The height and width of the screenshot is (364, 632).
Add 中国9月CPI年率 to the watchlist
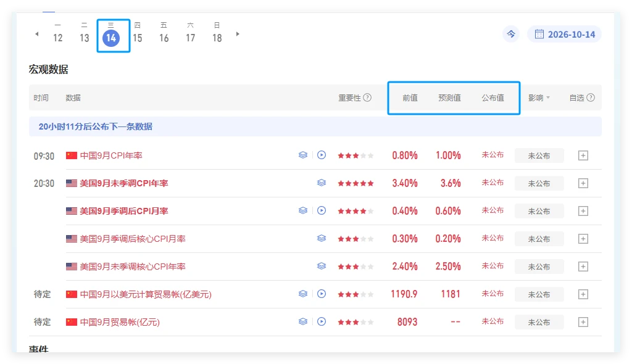[x=583, y=155]
